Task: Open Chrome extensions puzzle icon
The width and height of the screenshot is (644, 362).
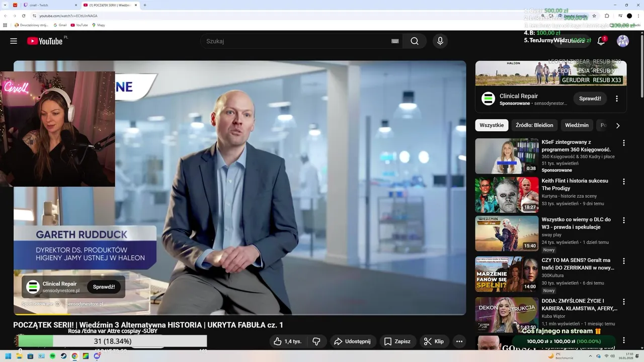Action: pyautogui.click(x=607, y=16)
